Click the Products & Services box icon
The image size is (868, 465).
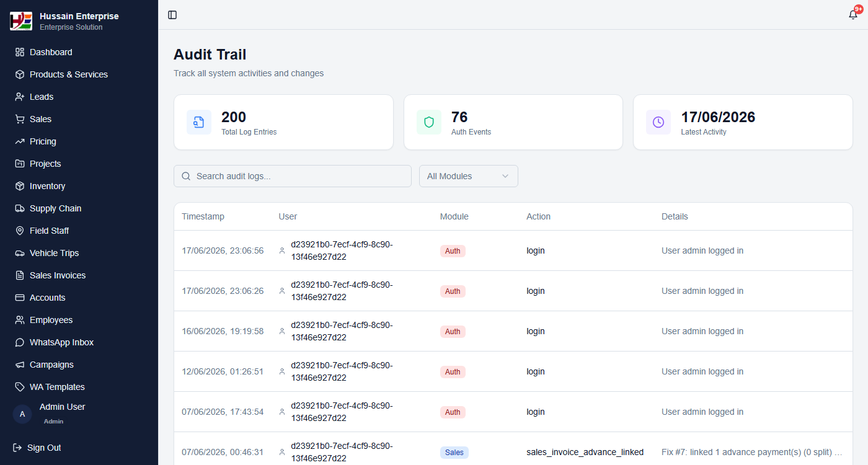pyautogui.click(x=20, y=74)
